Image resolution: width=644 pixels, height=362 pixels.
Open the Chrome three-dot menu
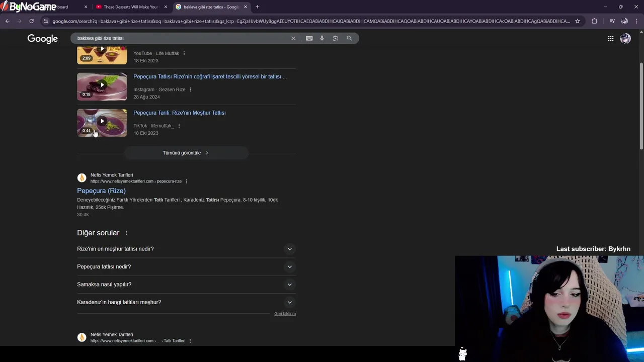click(x=636, y=21)
